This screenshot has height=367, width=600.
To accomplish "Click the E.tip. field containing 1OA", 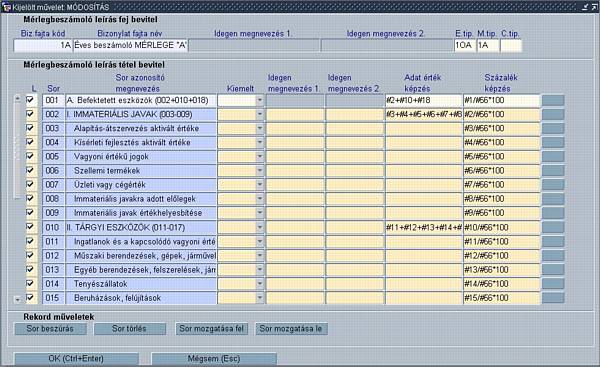I will pyautogui.click(x=465, y=45).
